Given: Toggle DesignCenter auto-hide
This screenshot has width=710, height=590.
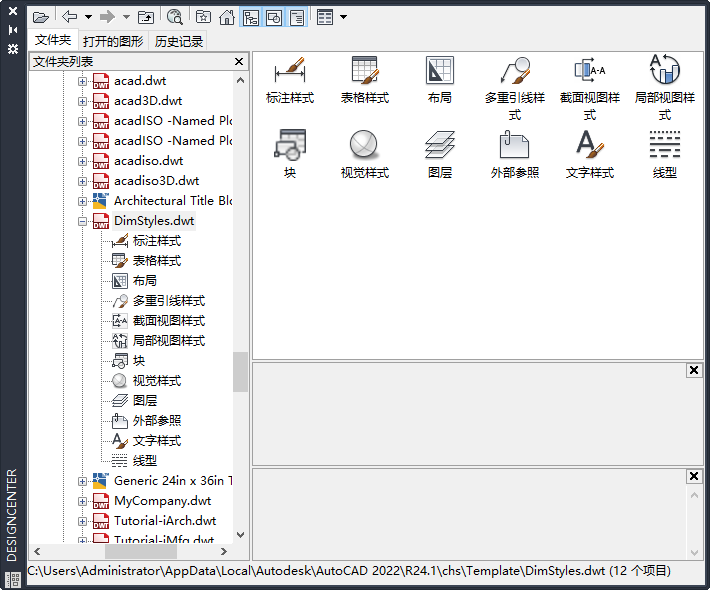Looking at the screenshot, I should pos(13,30).
